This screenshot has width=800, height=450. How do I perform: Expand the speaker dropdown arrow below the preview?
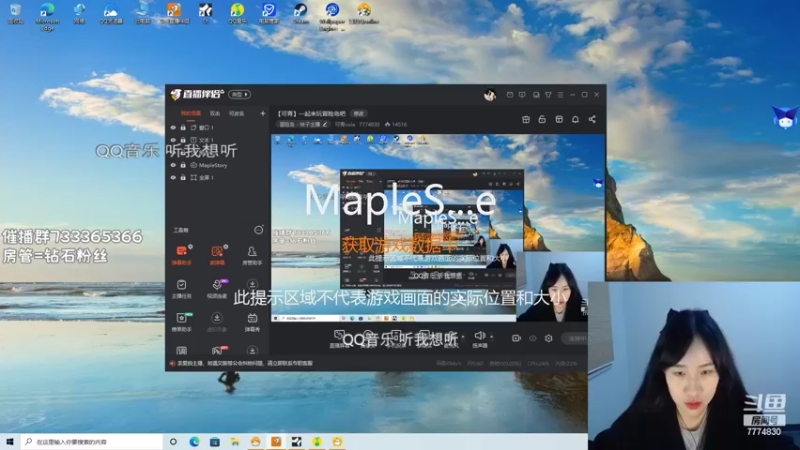pyautogui.click(x=491, y=337)
